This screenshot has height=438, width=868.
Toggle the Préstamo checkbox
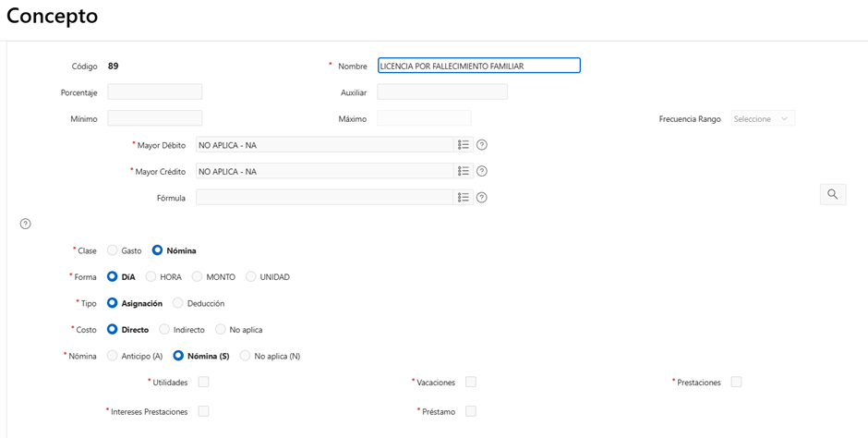click(471, 411)
